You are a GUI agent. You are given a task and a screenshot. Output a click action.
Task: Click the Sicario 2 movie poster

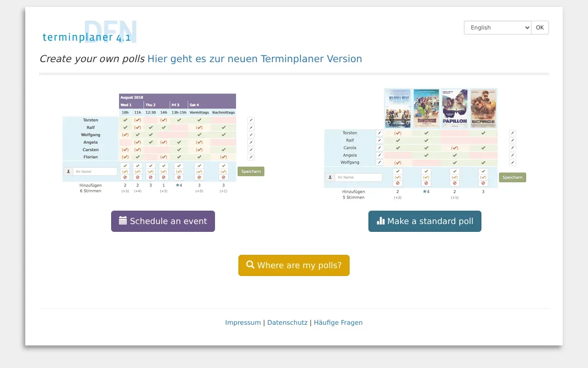pos(483,108)
